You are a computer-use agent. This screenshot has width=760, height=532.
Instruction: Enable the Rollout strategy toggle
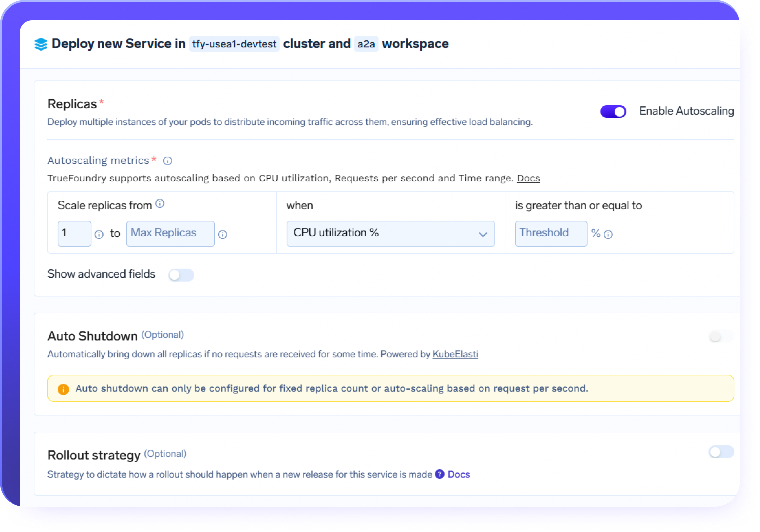point(721,452)
